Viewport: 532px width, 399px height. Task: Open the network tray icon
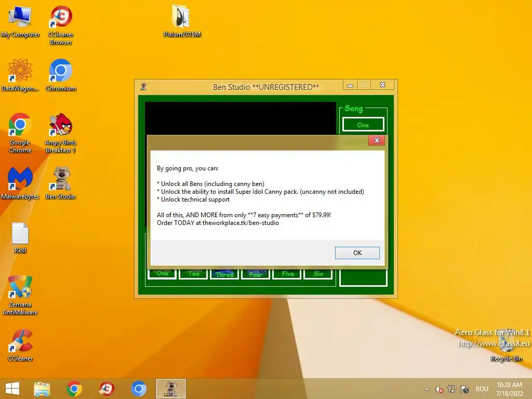pyautogui.click(x=451, y=389)
